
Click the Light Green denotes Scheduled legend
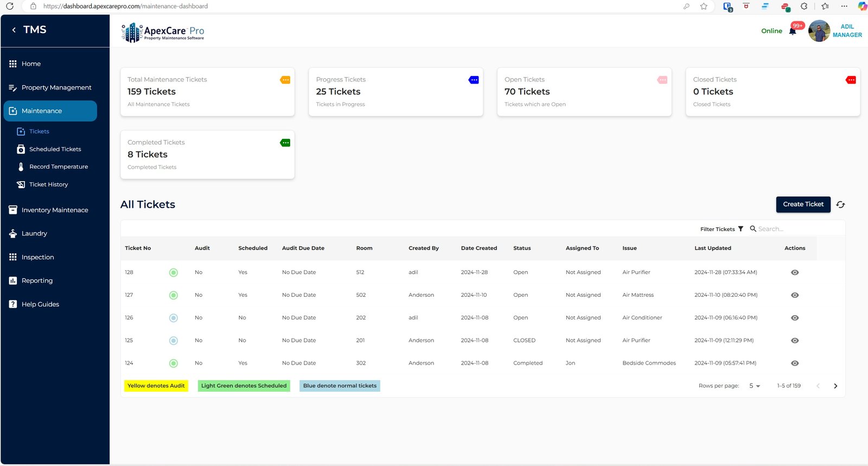(x=244, y=386)
